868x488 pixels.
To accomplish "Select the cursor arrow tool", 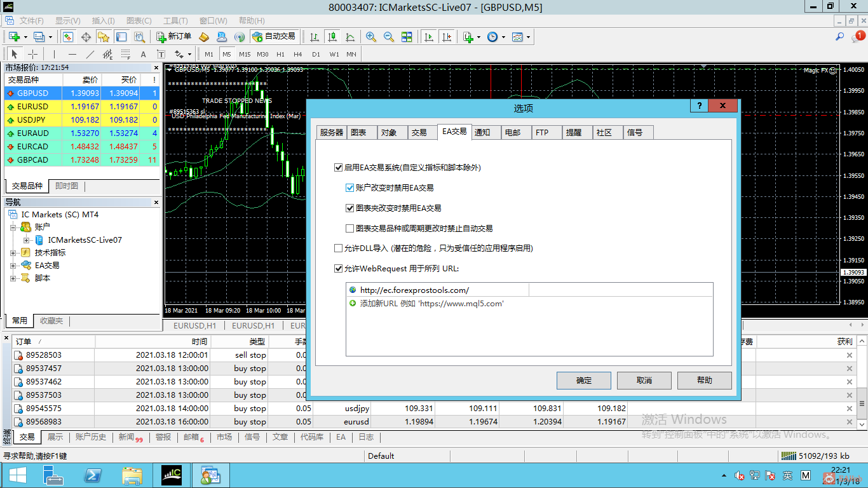I will pos(15,54).
